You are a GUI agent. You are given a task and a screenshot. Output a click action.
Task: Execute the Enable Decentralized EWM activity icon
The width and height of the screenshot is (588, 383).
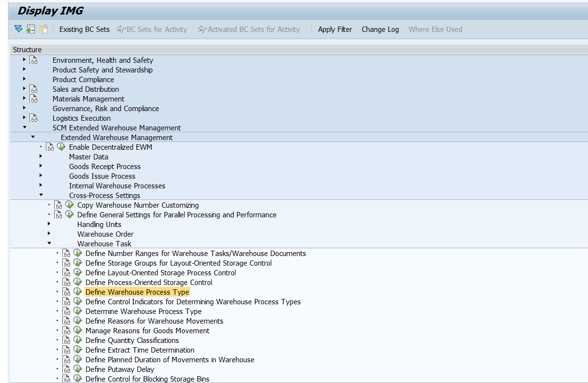[x=61, y=147]
